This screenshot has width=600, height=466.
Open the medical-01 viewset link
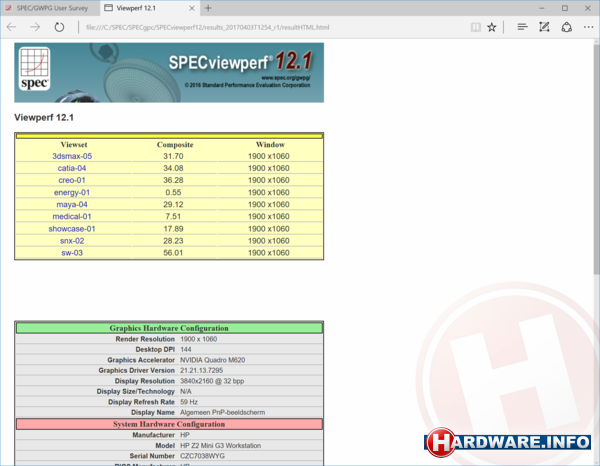pos(72,217)
